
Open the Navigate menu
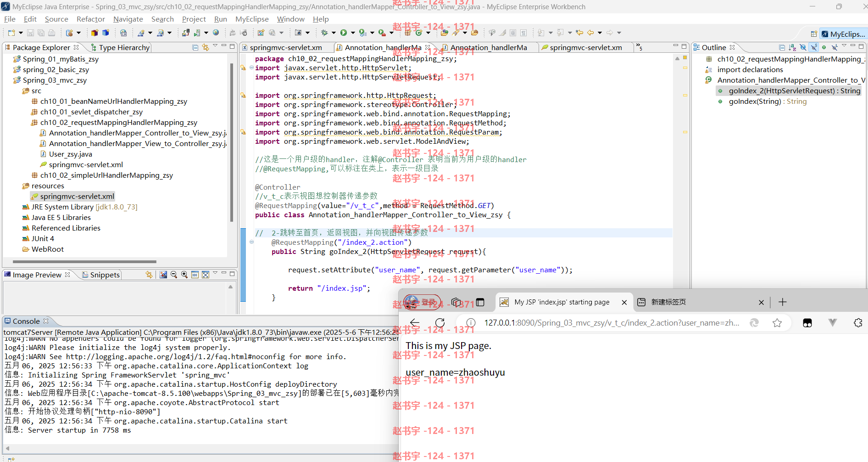128,19
